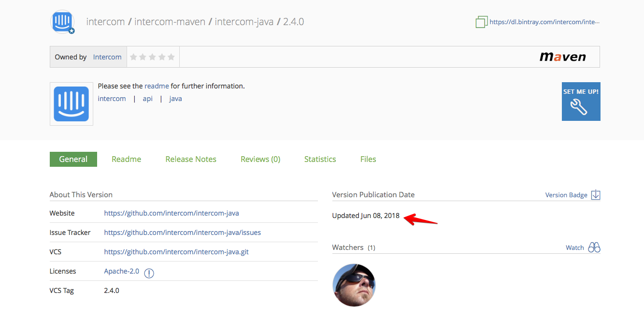Click the Watchers (1) heading

coord(354,248)
